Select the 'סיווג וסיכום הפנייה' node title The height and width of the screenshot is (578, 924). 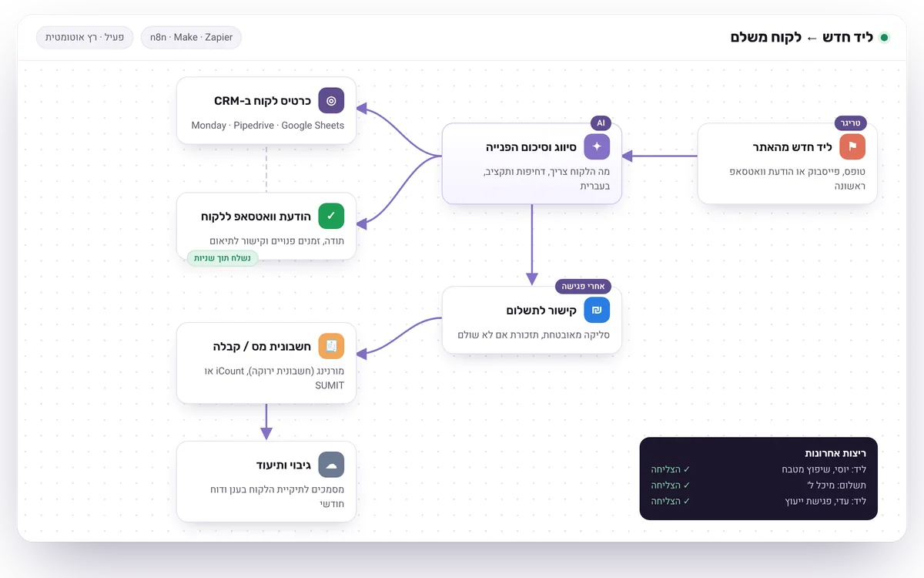[531, 146]
